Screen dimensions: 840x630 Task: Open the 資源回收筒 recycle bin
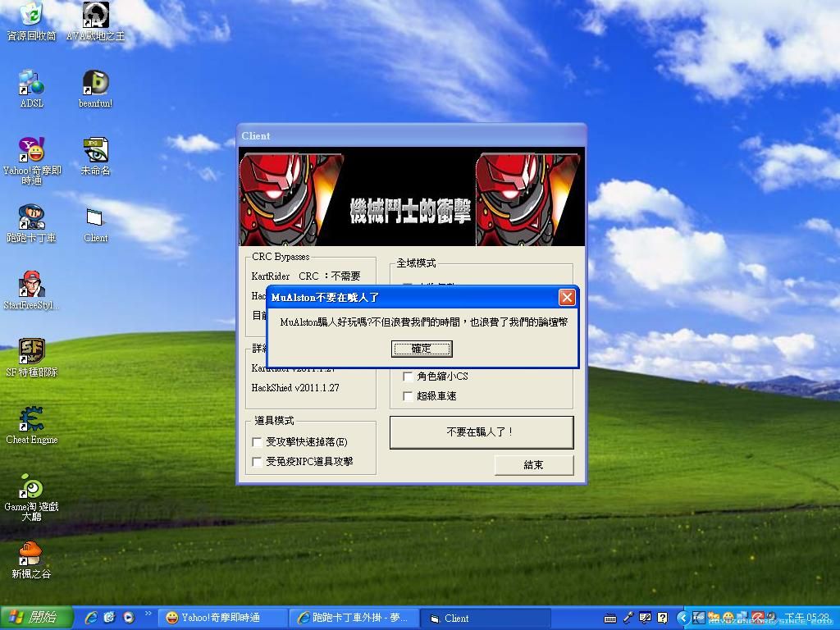pos(31,16)
